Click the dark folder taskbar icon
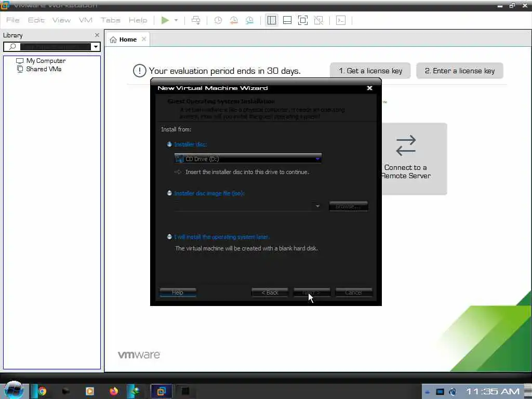The height and width of the screenshot is (399, 532). 66,391
